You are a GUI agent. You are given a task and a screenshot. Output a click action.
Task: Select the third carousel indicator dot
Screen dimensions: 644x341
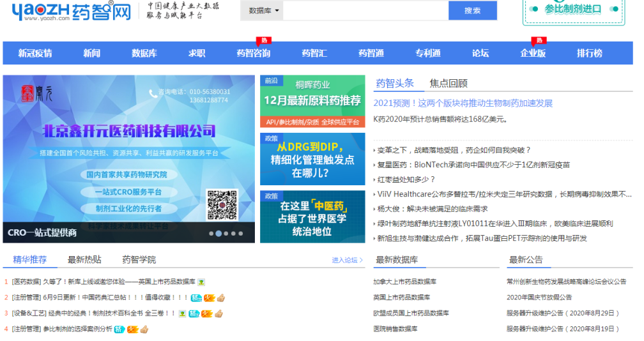(226, 234)
